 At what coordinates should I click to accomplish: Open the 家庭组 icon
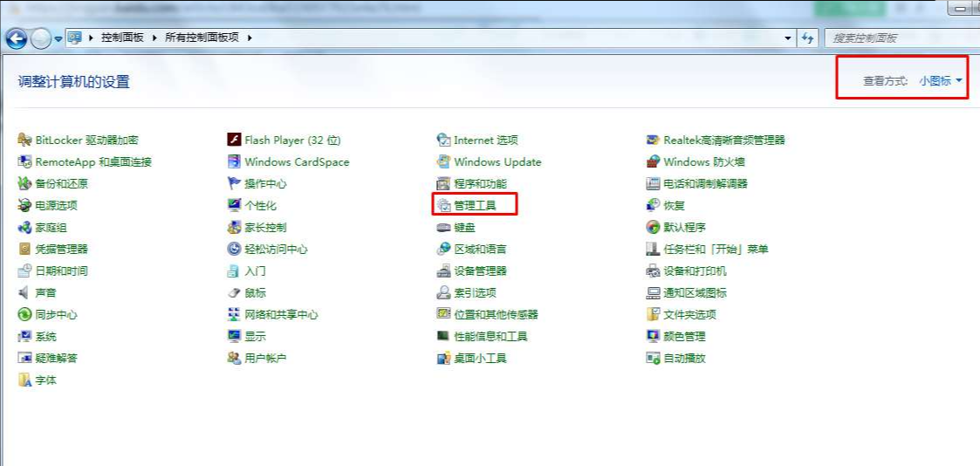25,228
